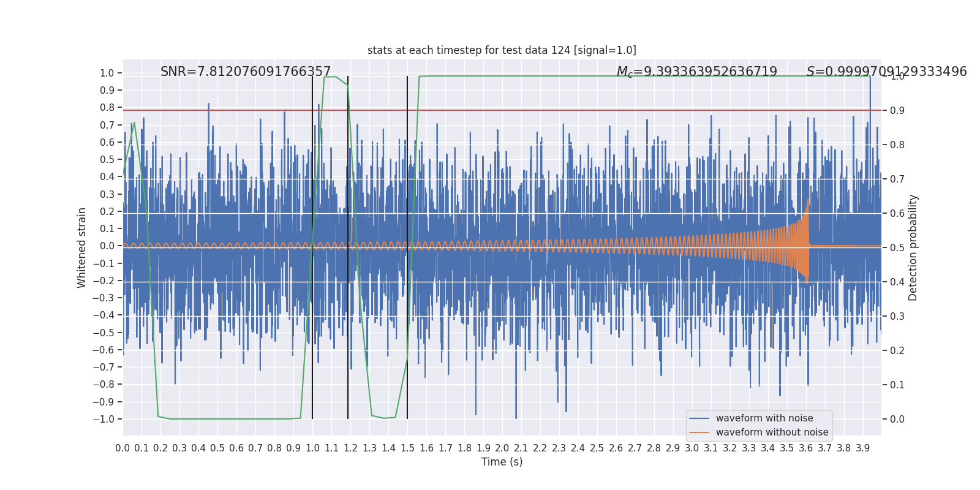Viewport: 980px width, 490px height.
Task: Click the "Detection probability" axis label
Action: pyautogui.click(x=913, y=247)
